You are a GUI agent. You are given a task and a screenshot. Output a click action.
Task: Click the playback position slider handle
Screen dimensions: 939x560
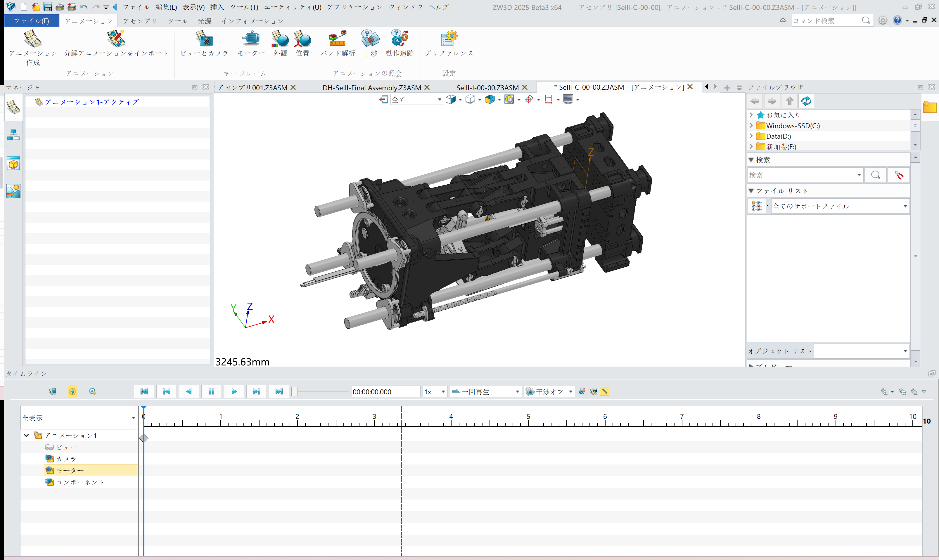(x=295, y=391)
